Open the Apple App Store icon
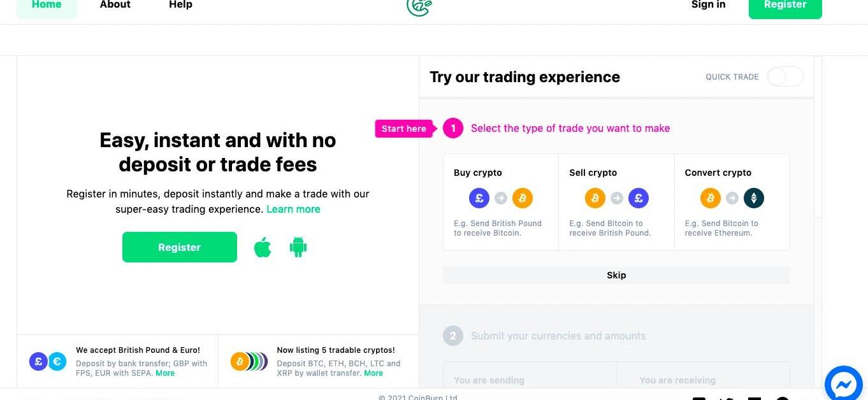The height and width of the screenshot is (400, 868). click(x=263, y=247)
